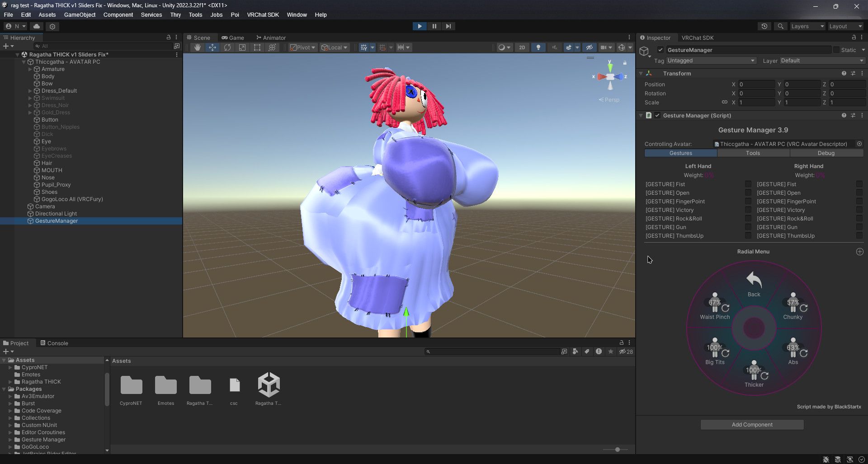
Task: Toggle scene lighting bulb
Action: pos(538,47)
